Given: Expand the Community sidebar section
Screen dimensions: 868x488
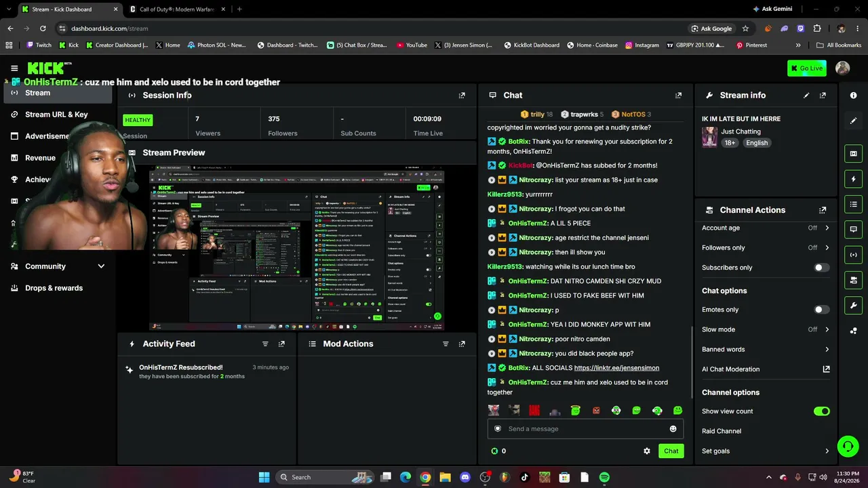Looking at the screenshot, I should pos(57,266).
